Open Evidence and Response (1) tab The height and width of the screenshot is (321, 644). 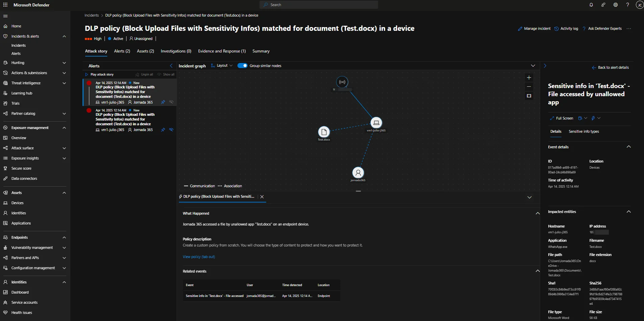click(222, 51)
